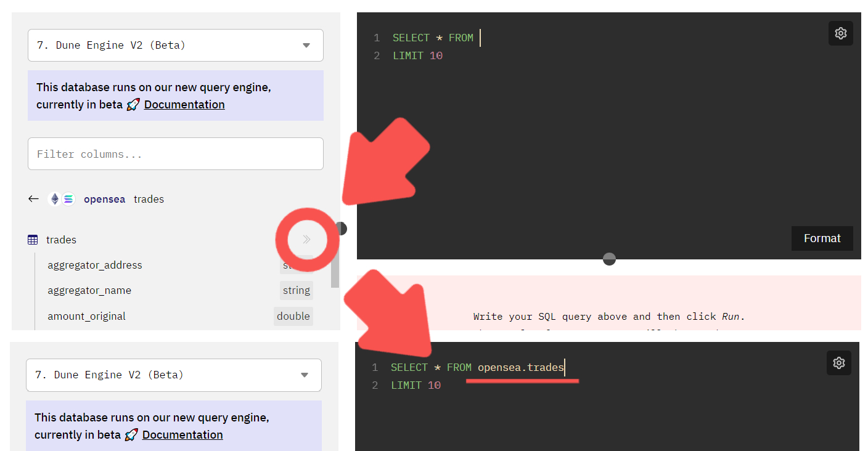Click the rocket icon beside Documentation

133,104
